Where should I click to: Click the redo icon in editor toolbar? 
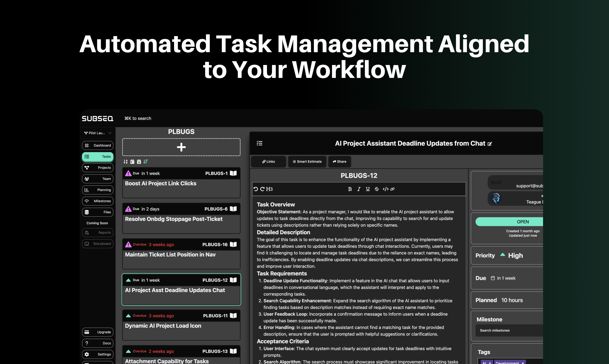click(262, 189)
